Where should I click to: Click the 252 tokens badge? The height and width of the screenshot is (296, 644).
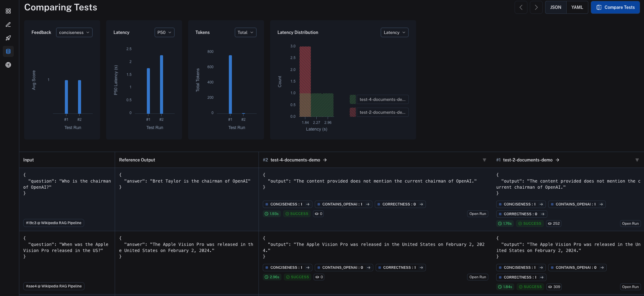[x=554, y=224]
